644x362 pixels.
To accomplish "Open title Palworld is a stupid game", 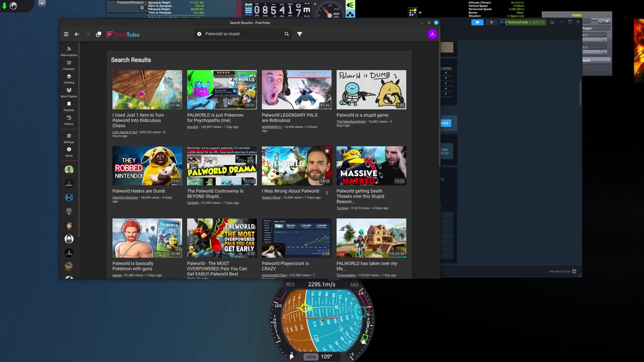I will coord(362,115).
